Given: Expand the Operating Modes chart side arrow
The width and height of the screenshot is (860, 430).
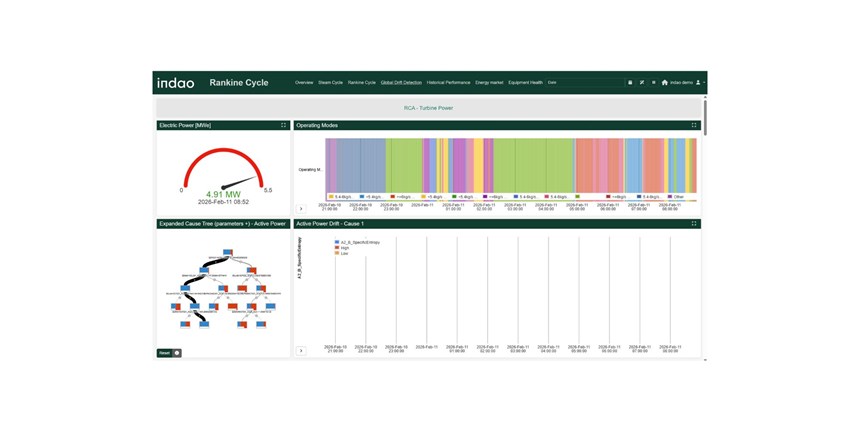Looking at the screenshot, I should (x=301, y=209).
